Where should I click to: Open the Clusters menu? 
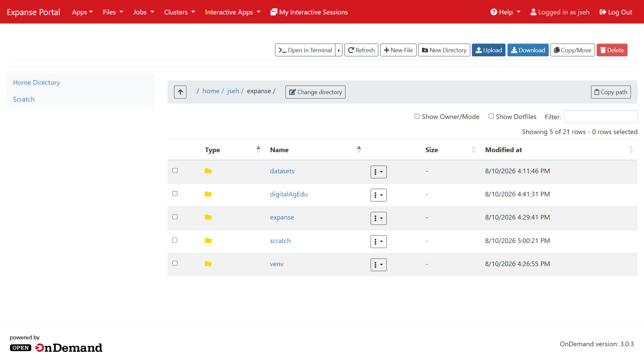coord(179,12)
